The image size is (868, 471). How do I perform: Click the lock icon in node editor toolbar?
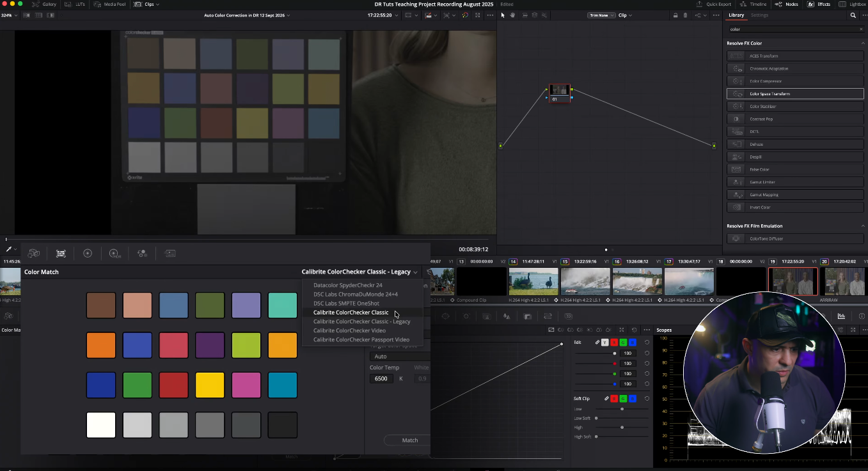click(x=675, y=15)
